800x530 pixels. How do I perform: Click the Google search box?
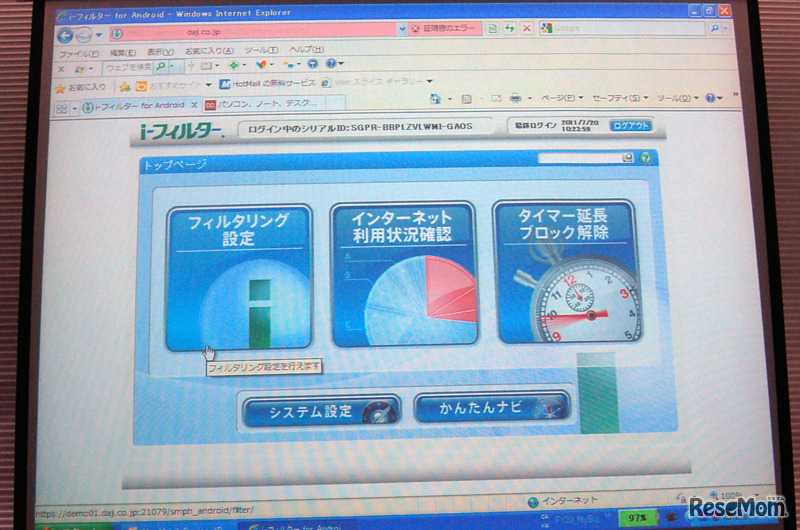pos(624,28)
